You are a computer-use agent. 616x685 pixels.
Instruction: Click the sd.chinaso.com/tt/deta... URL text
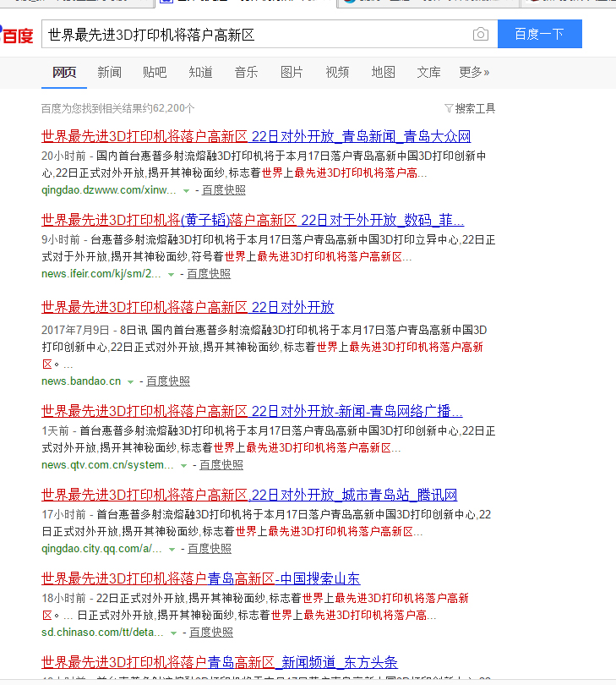(102, 633)
